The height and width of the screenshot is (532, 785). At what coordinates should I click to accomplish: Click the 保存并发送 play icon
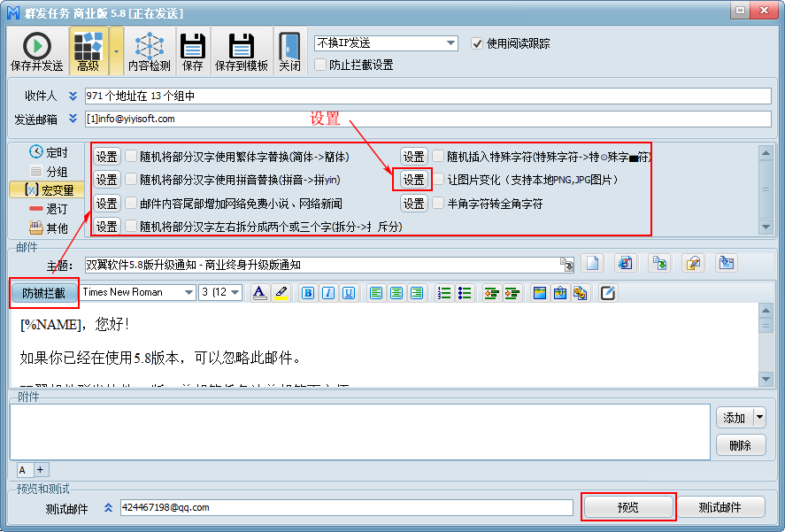(36, 46)
